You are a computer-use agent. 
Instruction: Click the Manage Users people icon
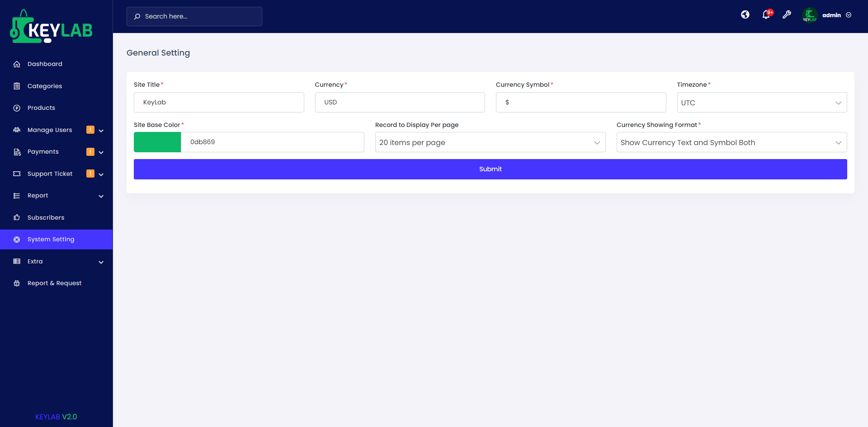click(x=17, y=130)
